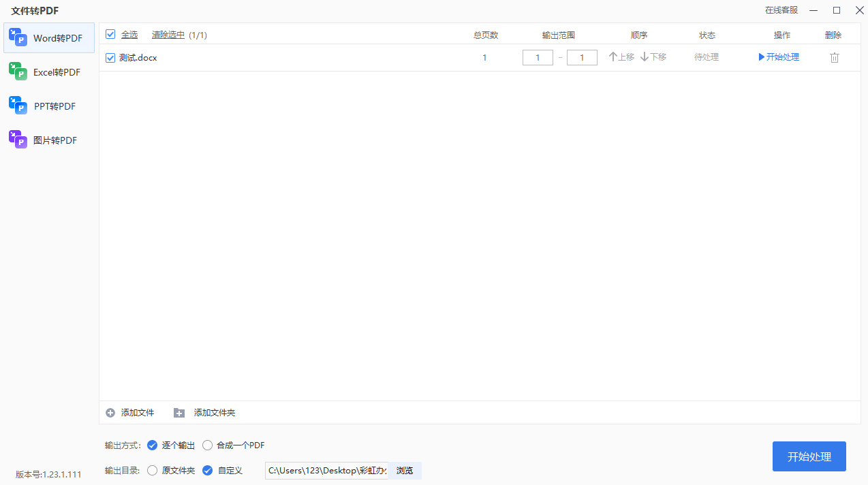Delete 测试.docx with the trash icon

(x=834, y=58)
